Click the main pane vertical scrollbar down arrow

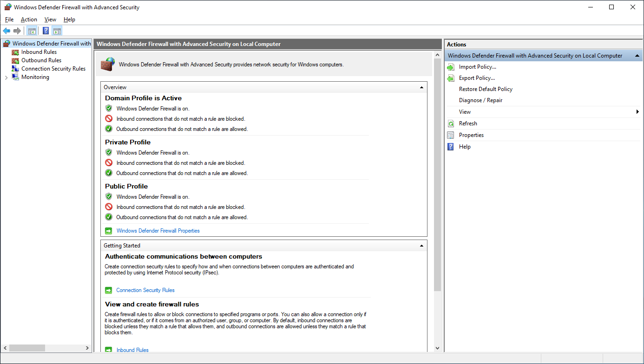pyautogui.click(x=437, y=348)
